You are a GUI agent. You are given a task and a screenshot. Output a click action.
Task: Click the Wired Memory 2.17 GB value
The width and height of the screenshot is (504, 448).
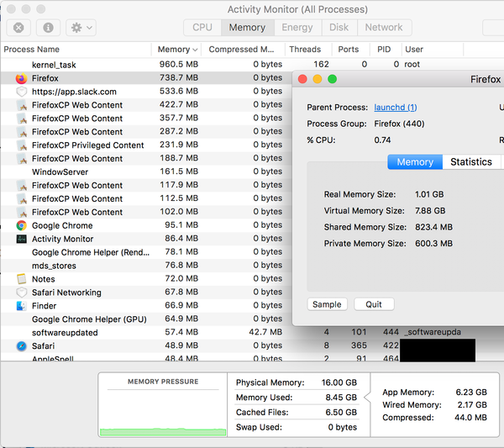(x=472, y=405)
